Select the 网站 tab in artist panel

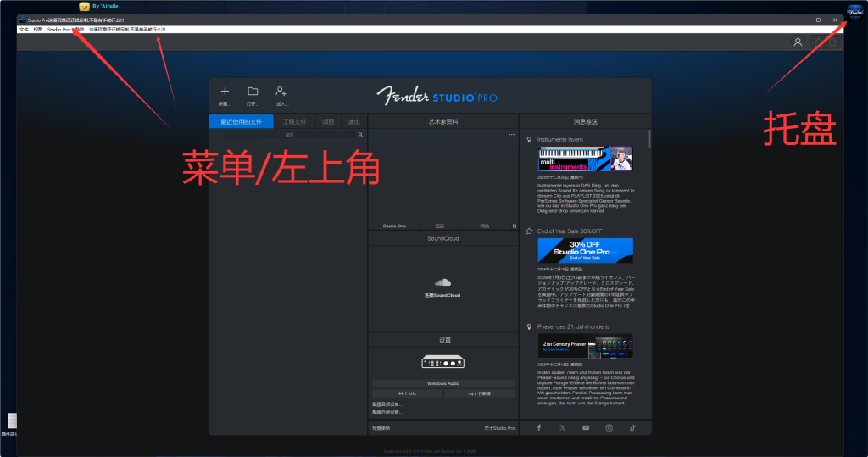click(x=484, y=226)
